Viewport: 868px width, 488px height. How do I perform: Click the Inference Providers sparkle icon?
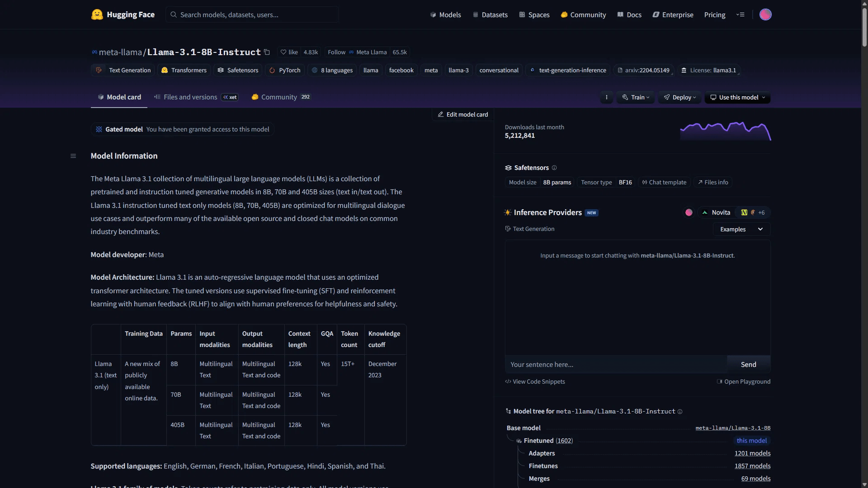click(x=508, y=212)
